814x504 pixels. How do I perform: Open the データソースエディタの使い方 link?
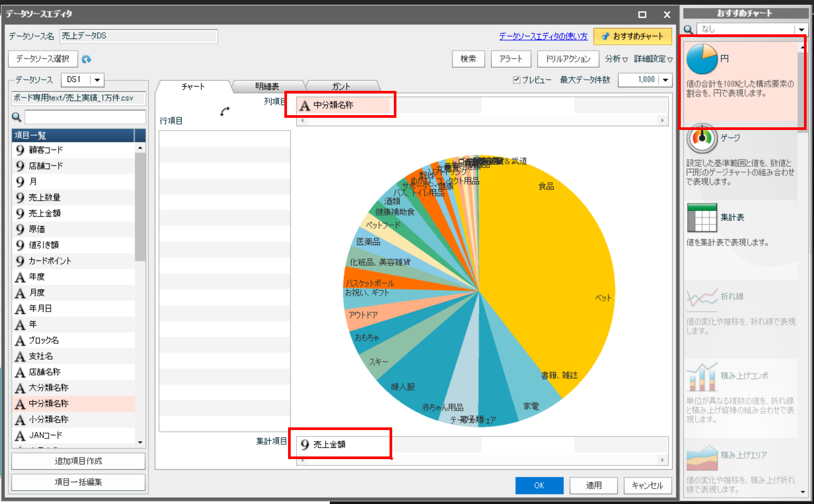click(543, 36)
